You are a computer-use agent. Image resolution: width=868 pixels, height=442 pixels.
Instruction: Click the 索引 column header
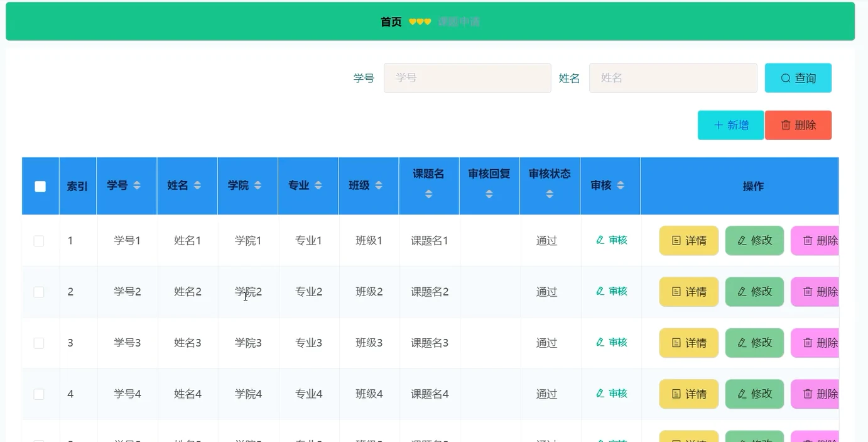pos(77,186)
